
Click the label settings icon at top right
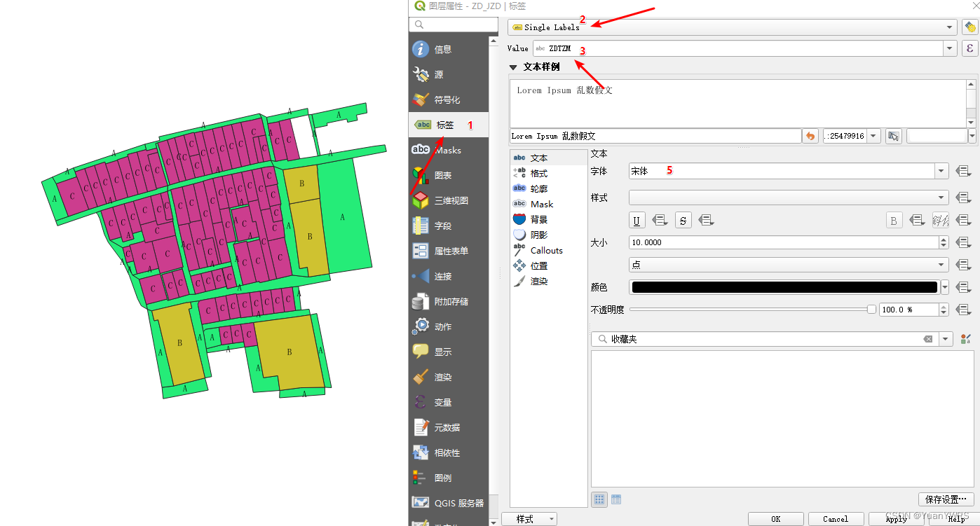[970, 27]
